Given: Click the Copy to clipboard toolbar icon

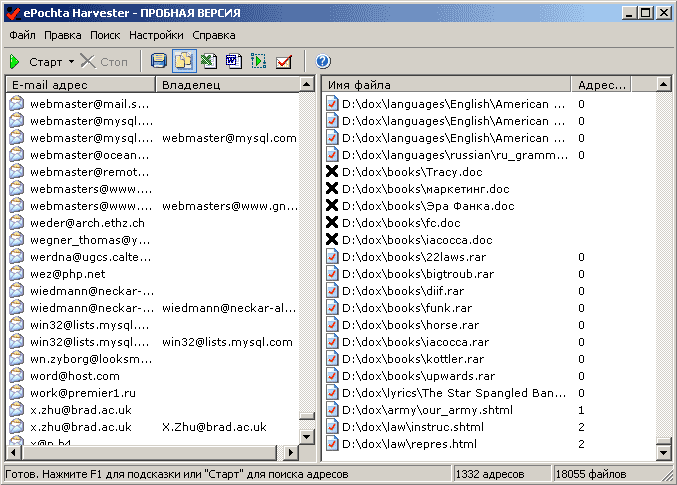Looking at the screenshot, I should point(184,61).
